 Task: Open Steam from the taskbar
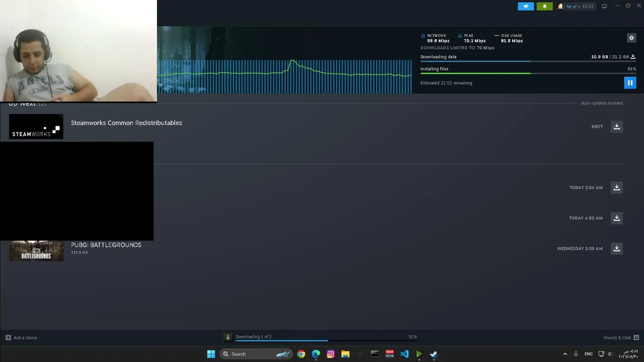[434, 354]
